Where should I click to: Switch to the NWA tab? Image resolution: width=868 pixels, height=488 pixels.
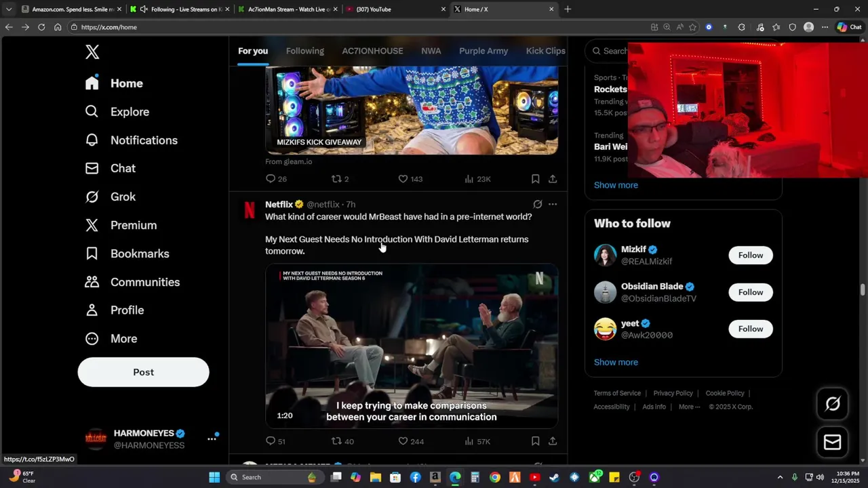pyautogui.click(x=431, y=51)
